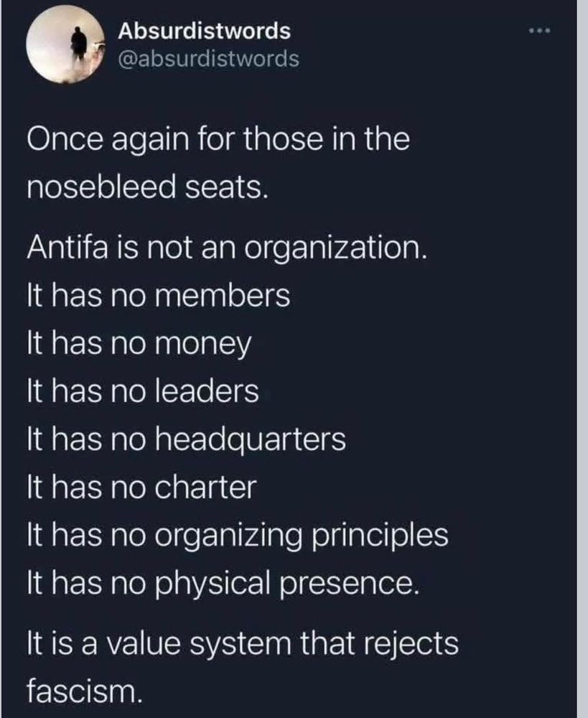The width and height of the screenshot is (588, 718).
Task: Open the @absurdistwords handle link
Action: tap(208, 59)
